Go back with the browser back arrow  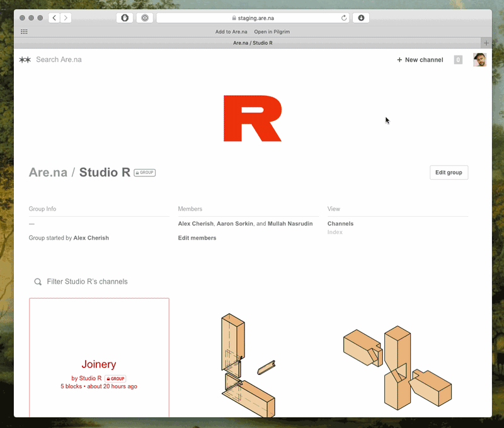pos(54,18)
